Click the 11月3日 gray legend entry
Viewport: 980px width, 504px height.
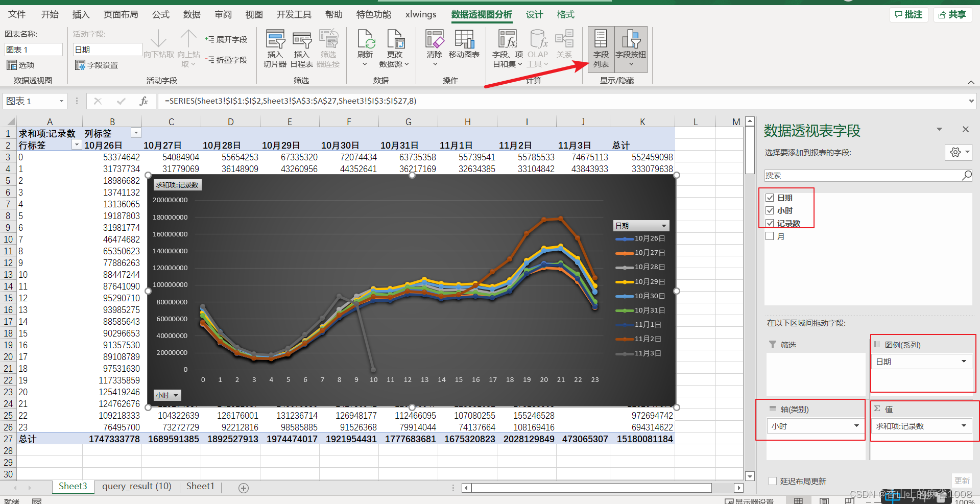point(638,353)
